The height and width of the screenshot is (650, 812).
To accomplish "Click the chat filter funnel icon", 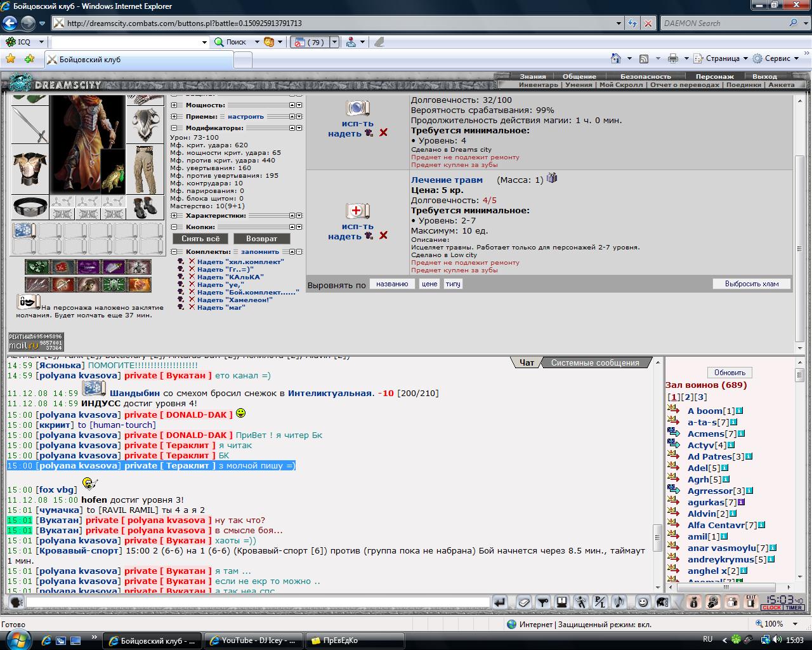I will coord(543,602).
